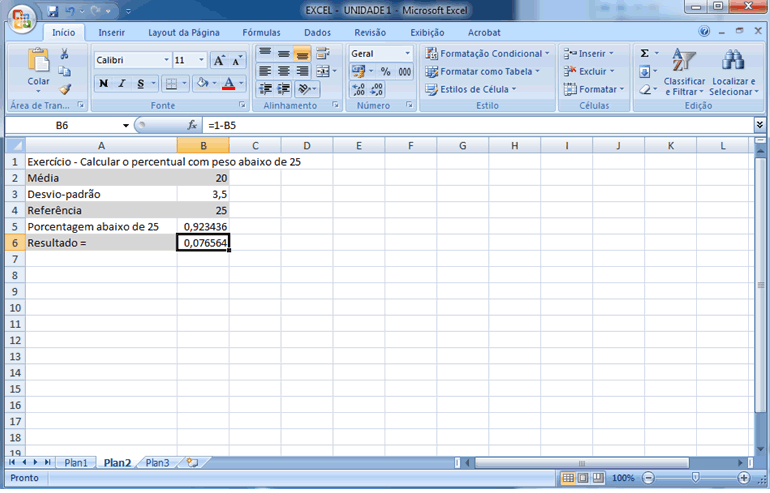Open Classificar e Filtrar sort tool

pos(684,72)
